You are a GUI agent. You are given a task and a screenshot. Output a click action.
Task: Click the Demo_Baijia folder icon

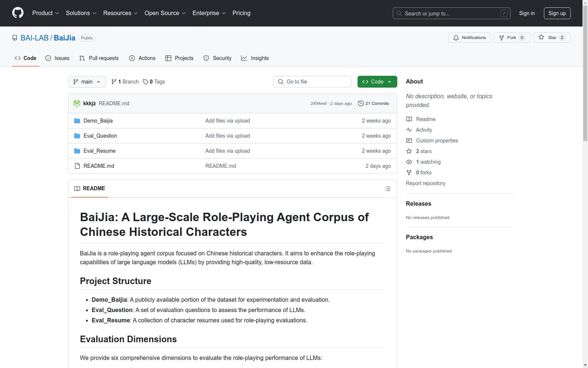[77, 121]
